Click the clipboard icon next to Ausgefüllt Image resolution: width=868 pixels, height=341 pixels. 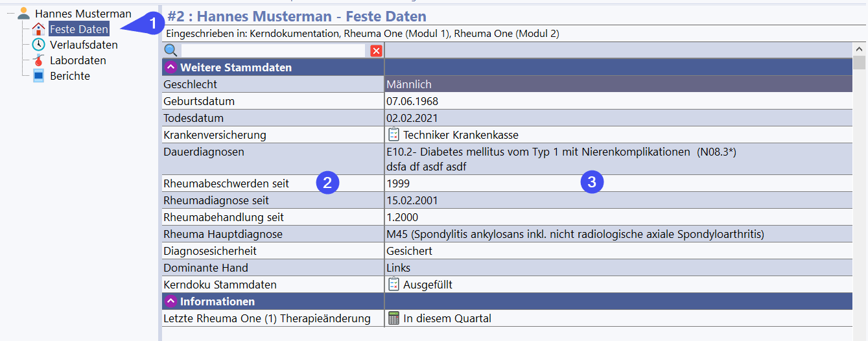coord(393,284)
